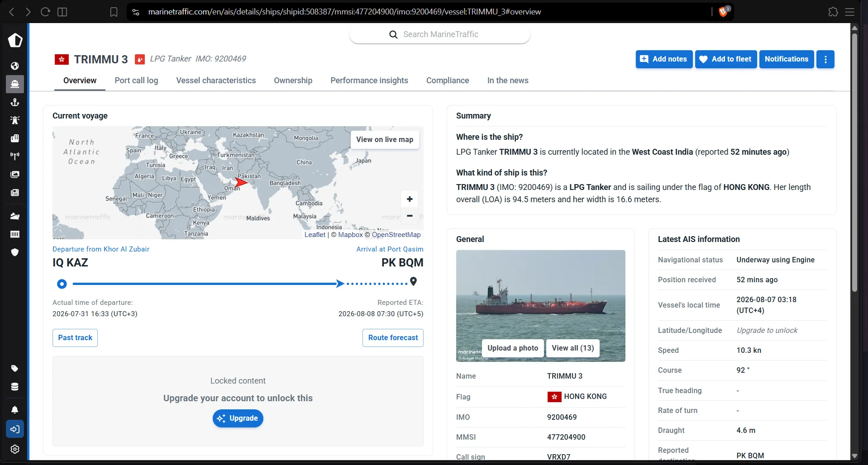Open the fleet ship sidebar icon
This screenshot has height=465, width=868.
[x=15, y=216]
